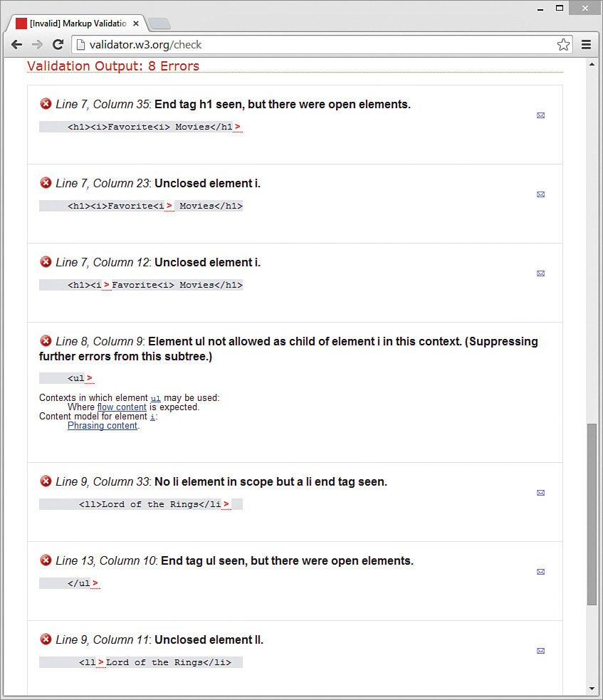Click envelope icon next to the 'End tag ul seen' error
This screenshot has width=603, height=700.
tap(540, 571)
